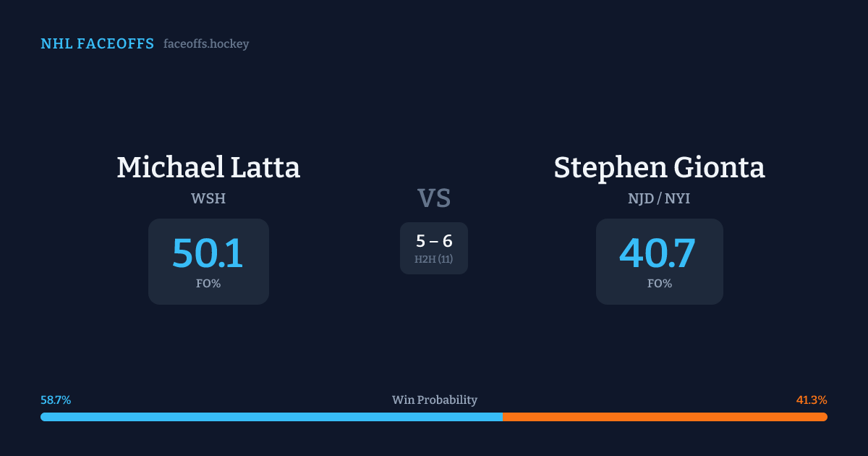Click the Win Probability label
The height and width of the screenshot is (456, 868).
coord(434,400)
